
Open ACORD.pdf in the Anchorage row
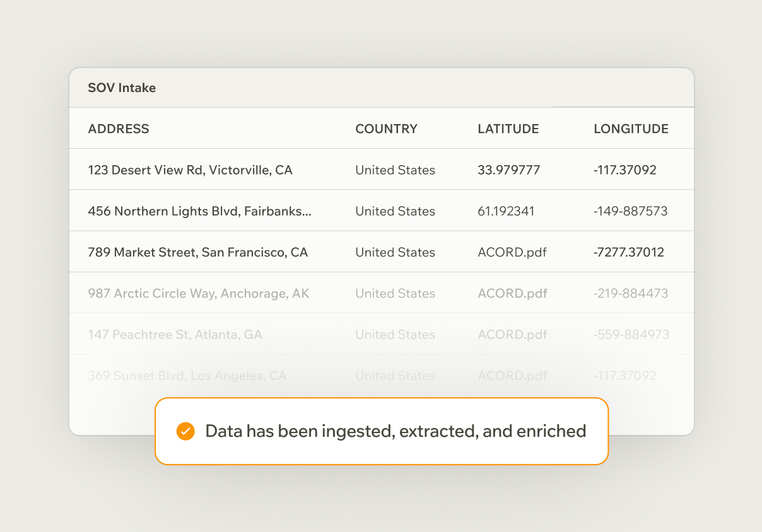(x=512, y=294)
